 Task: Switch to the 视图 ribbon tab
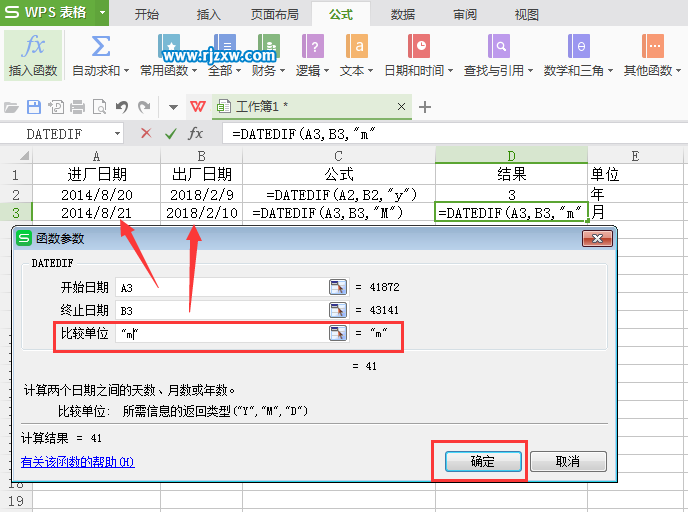[527, 14]
